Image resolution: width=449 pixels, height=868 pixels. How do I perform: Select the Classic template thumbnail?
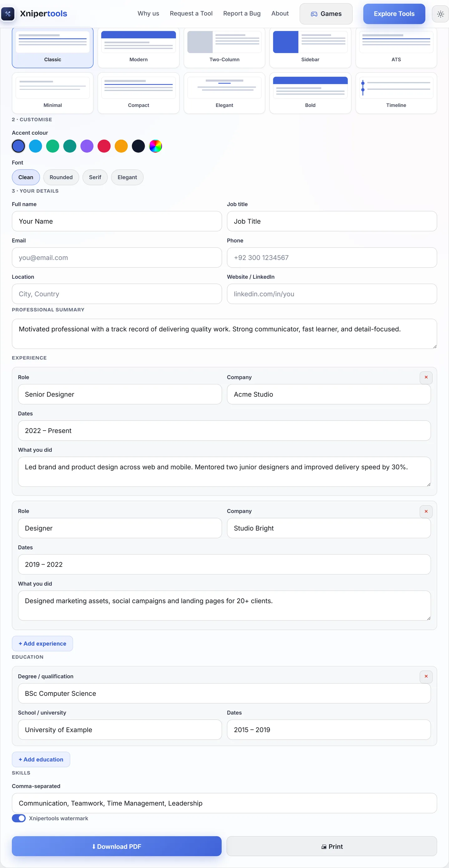click(53, 47)
